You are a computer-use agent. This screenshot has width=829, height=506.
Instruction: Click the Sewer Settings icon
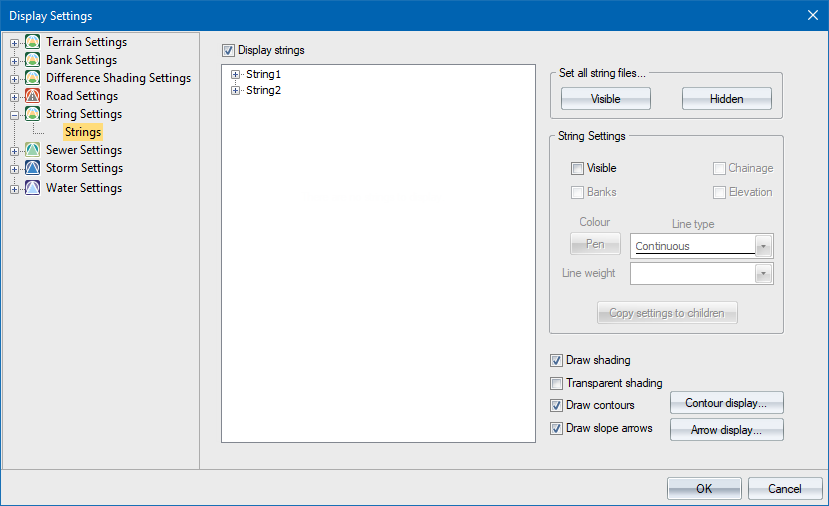[x=32, y=150]
